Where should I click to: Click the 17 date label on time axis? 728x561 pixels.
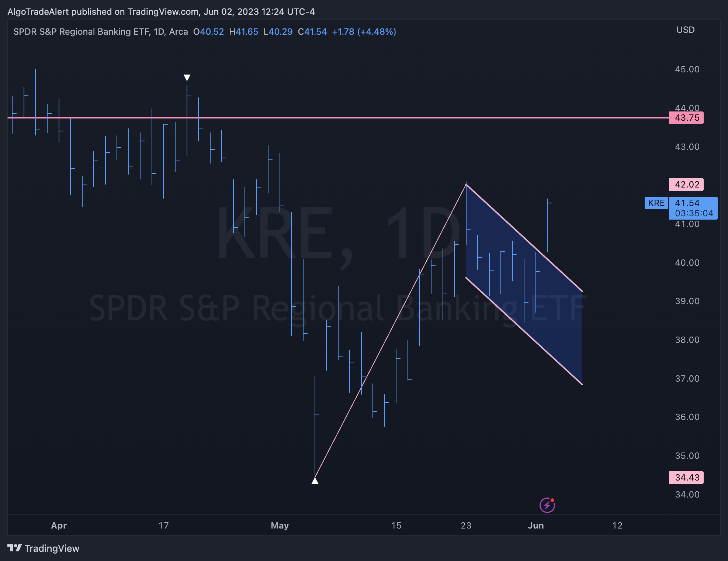[164, 526]
